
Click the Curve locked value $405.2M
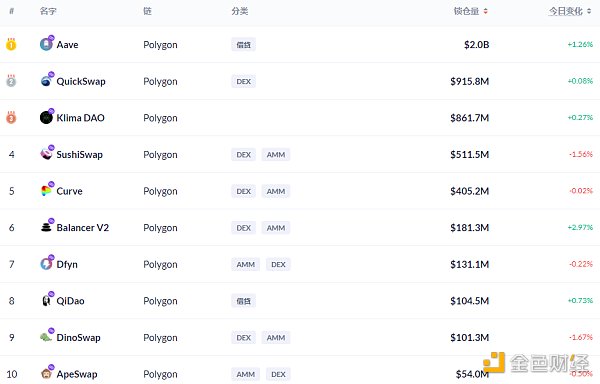[x=470, y=191]
